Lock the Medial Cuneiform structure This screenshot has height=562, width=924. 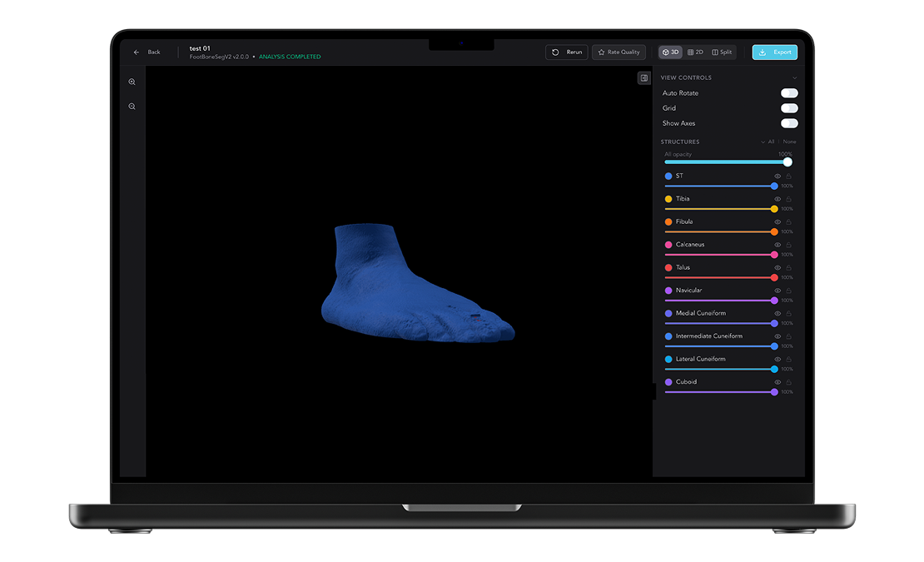pos(788,313)
